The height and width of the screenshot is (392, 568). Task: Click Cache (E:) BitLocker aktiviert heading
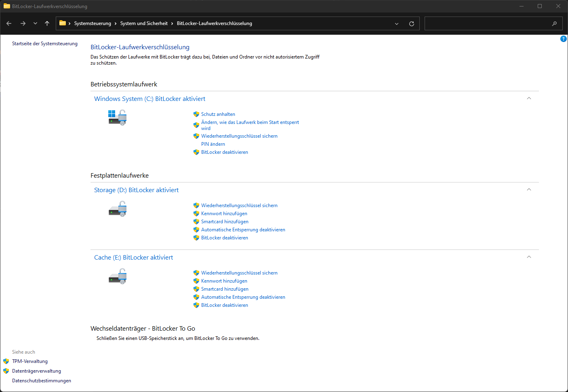[133, 258]
